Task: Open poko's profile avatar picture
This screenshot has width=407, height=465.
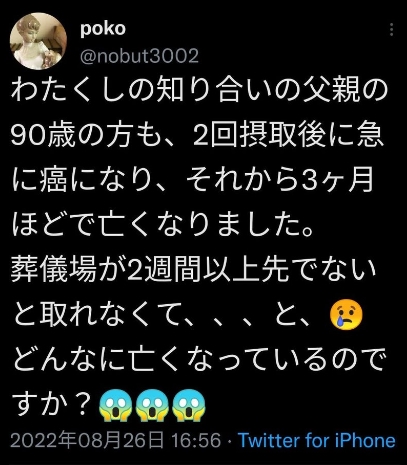Action: [38, 41]
